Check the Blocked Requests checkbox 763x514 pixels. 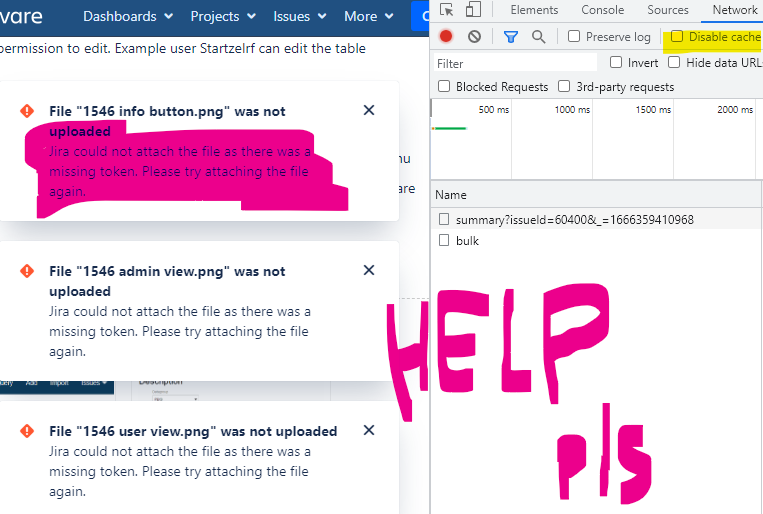click(444, 86)
